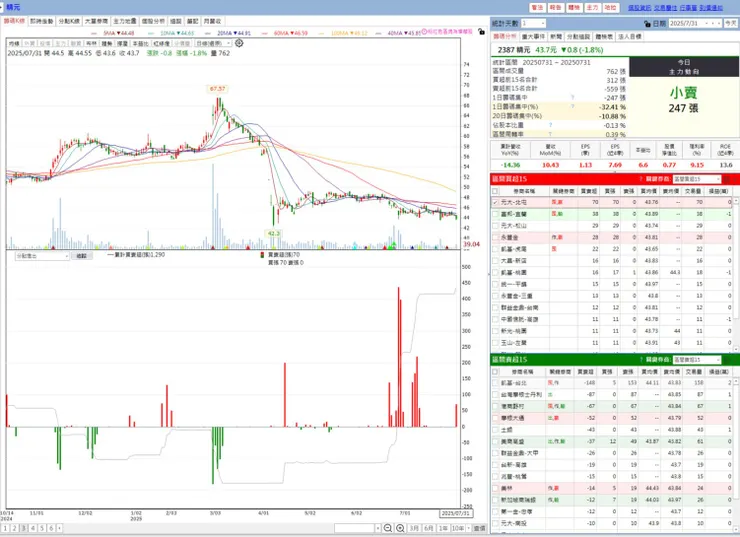The width and height of the screenshot is (740, 537).
Task: Click the red 70-lot bar at the chart's right edge
Action: coord(456,415)
